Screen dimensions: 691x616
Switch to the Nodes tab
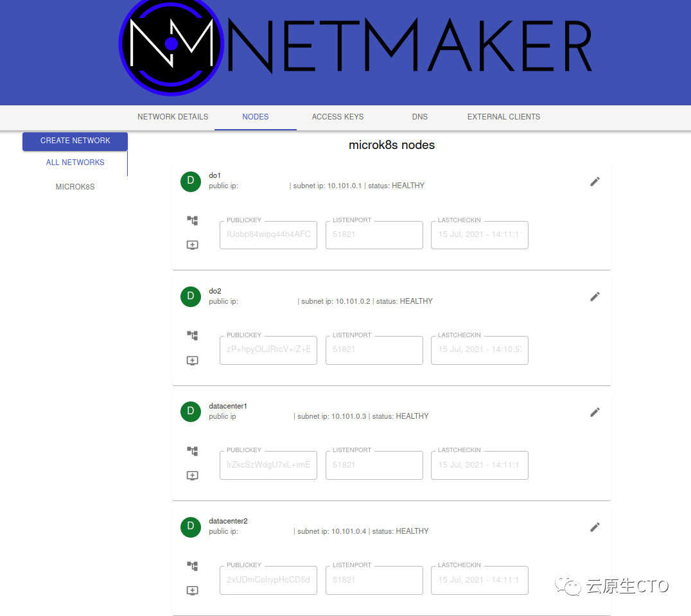255,117
